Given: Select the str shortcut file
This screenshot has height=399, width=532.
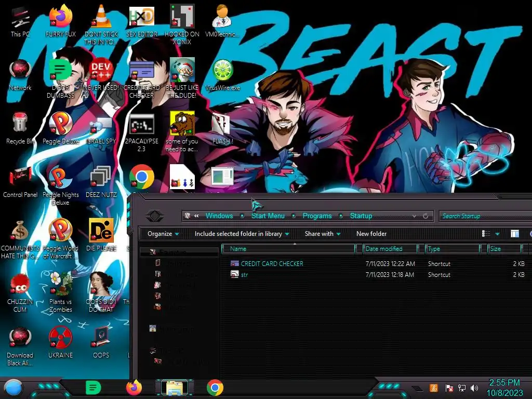Looking at the screenshot, I should tap(239, 274).
